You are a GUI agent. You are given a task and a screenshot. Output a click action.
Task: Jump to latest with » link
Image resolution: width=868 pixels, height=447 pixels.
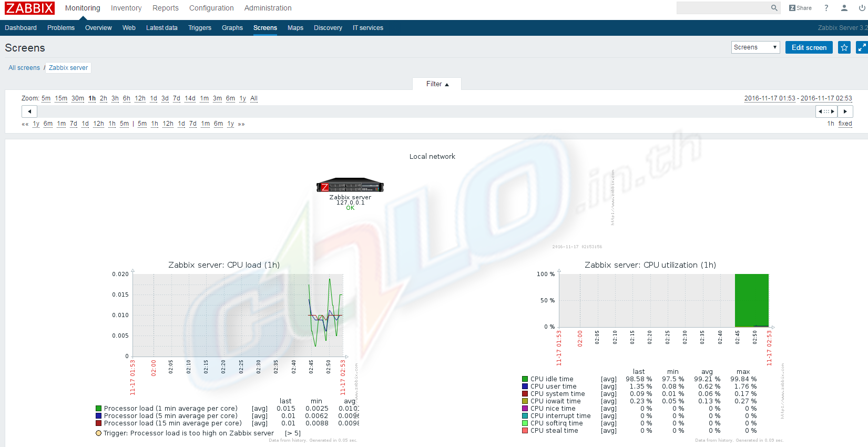pos(241,124)
